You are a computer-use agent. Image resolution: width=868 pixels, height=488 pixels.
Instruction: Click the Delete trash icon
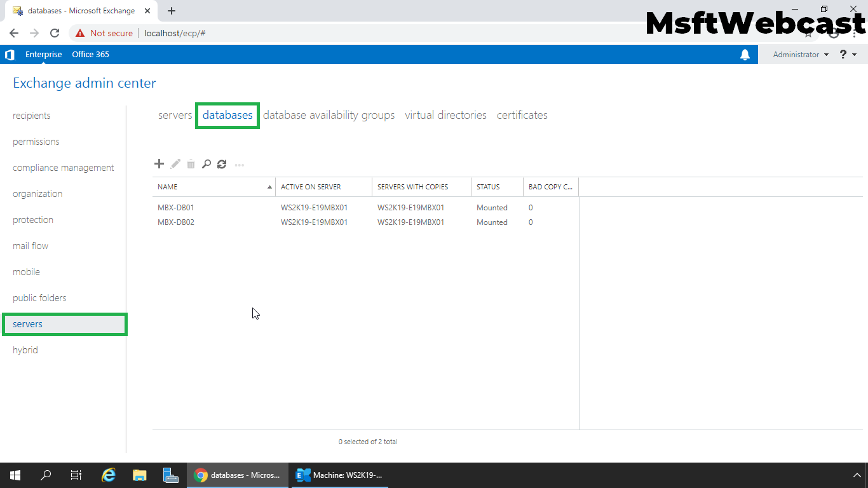191,164
